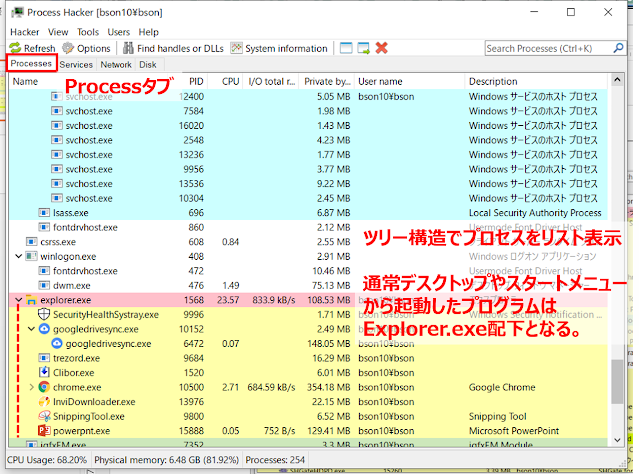Click the find window toolbar icon
640x474 pixels.
[x=346, y=48]
